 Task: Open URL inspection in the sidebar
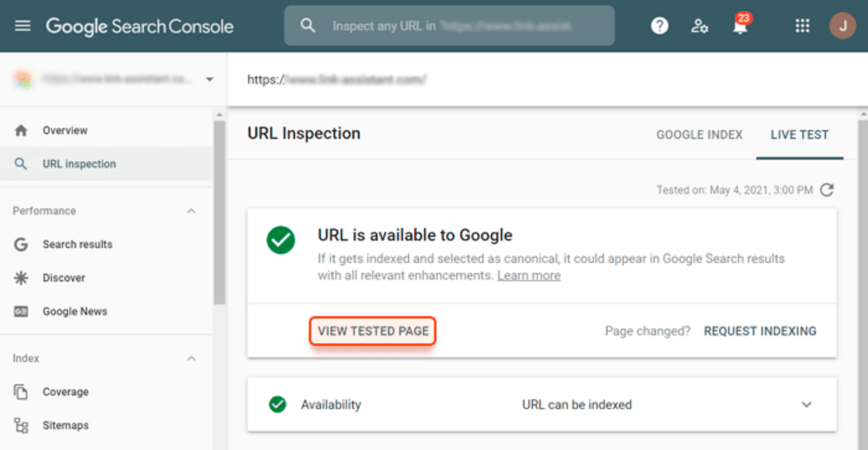pyautogui.click(x=79, y=164)
